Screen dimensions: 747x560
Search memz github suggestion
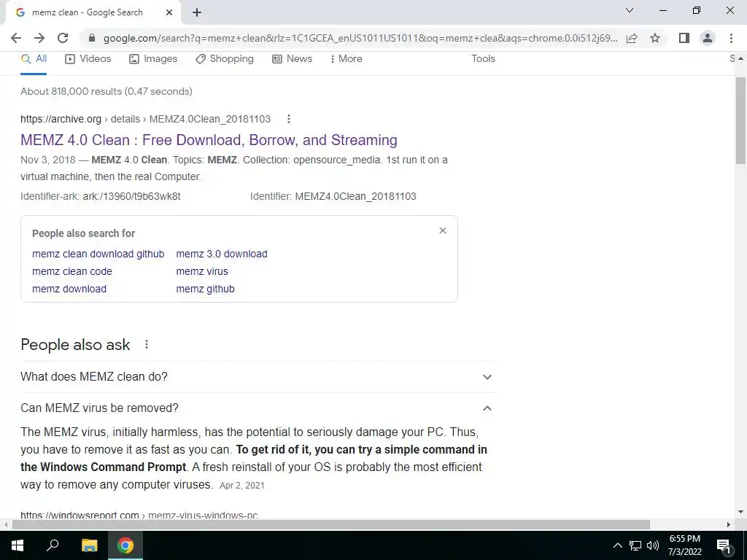(205, 289)
